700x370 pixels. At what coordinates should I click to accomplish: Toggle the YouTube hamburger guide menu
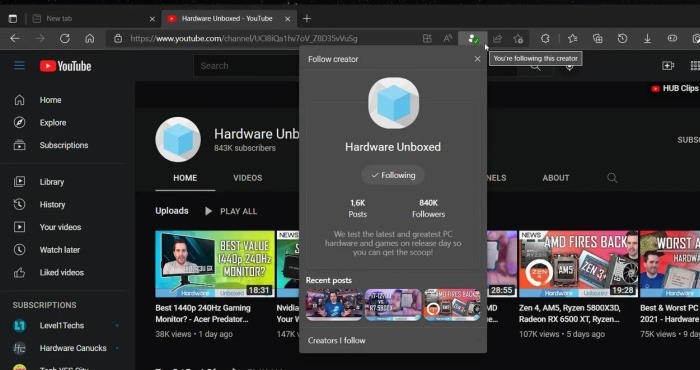(x=19, y=66)
